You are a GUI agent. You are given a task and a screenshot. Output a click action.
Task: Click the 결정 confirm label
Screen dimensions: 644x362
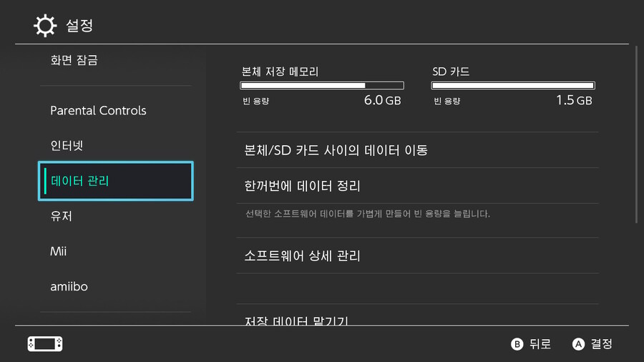pos(602,344)
